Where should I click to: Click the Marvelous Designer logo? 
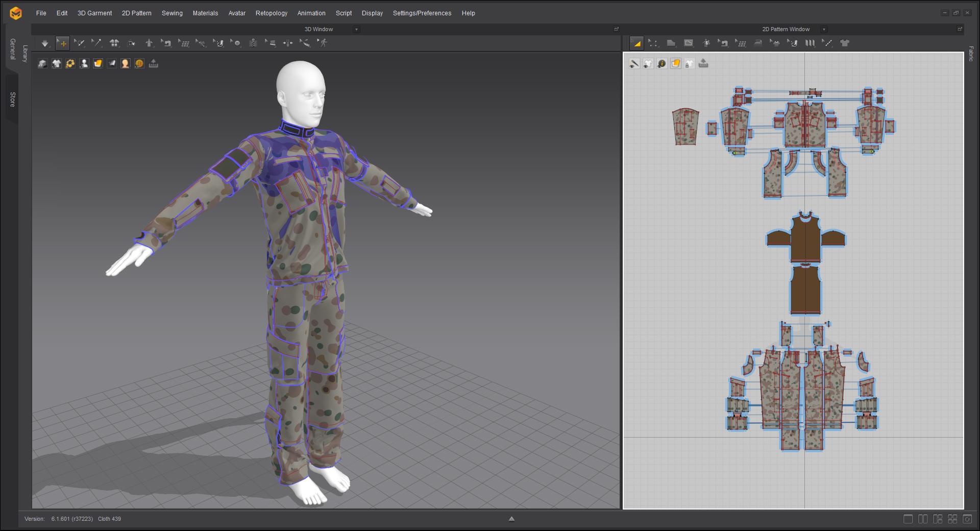coord(16,13)
